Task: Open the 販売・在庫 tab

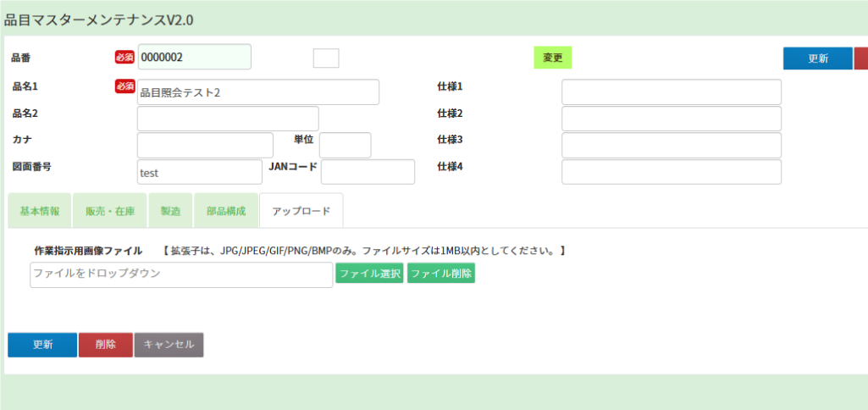Action: click(x=110, y=211)
